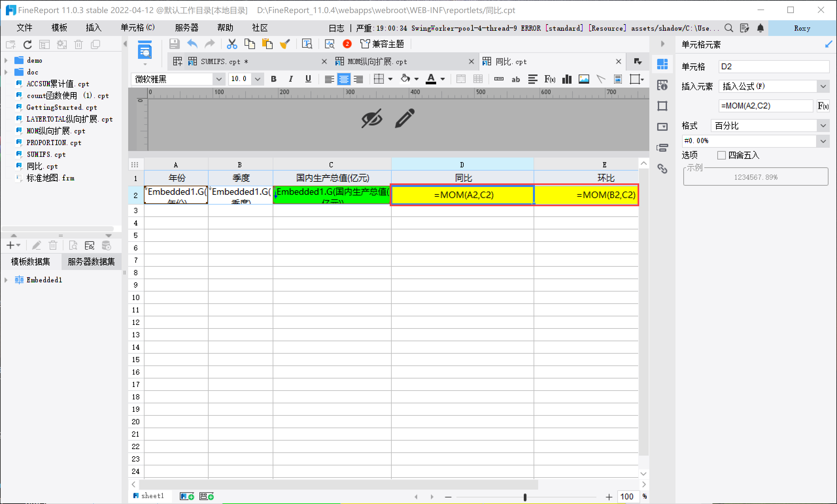Insert a chart via toolbar icon

tap(567, 79)
